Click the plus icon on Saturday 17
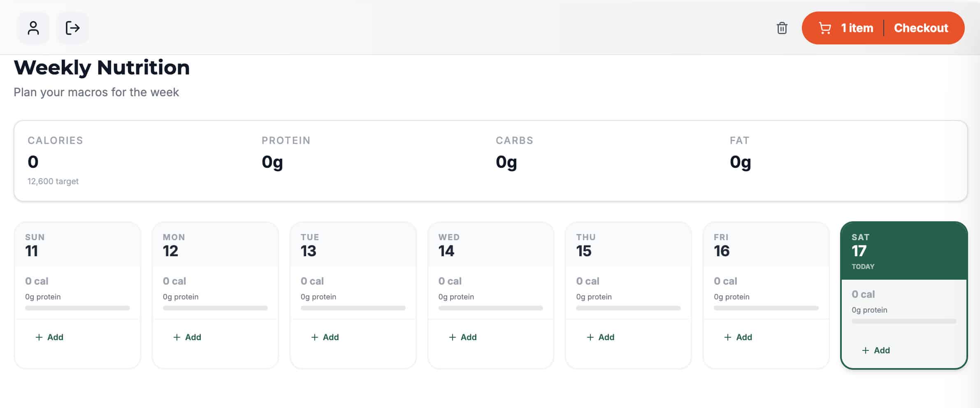This screenshot has height=408, width=980. [x=866, y=350]
